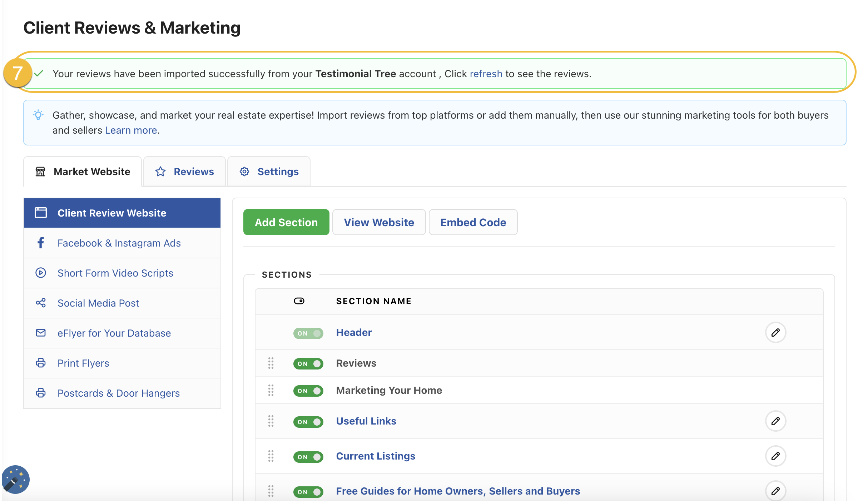Select Postcards & Door Hangers in the sidebar

coord(119,393)
